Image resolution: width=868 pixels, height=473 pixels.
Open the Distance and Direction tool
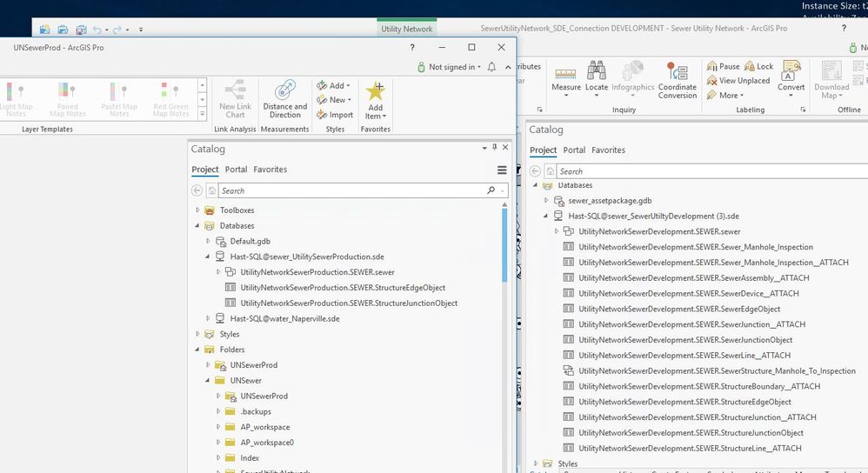point(284,98)
